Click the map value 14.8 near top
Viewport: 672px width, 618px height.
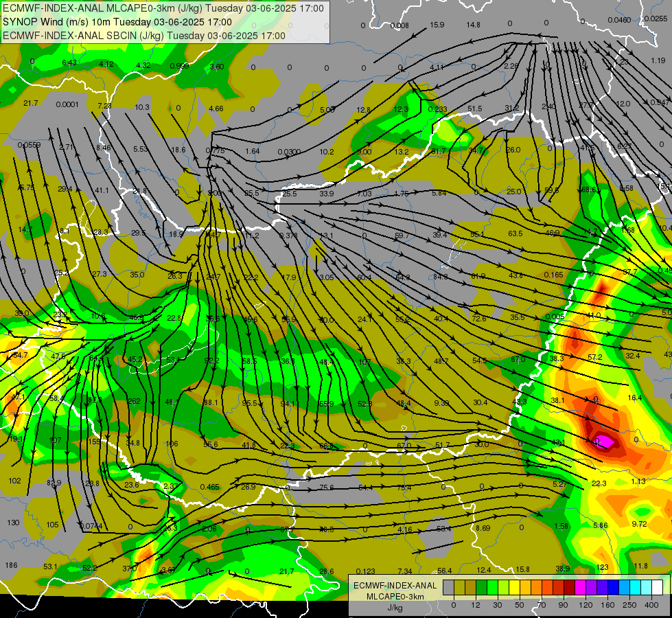click(473, 25)
